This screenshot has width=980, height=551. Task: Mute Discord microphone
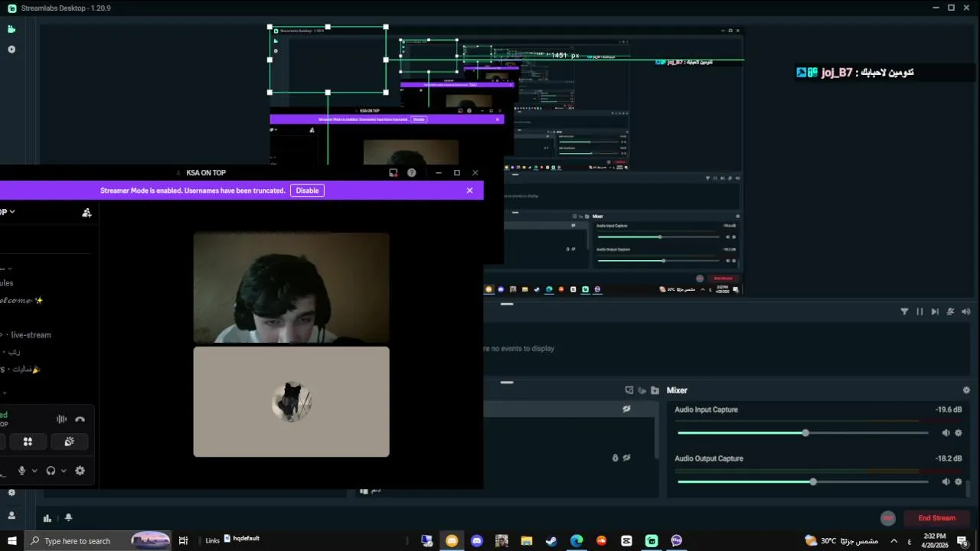pyautogui.click(x=21, y=471)
